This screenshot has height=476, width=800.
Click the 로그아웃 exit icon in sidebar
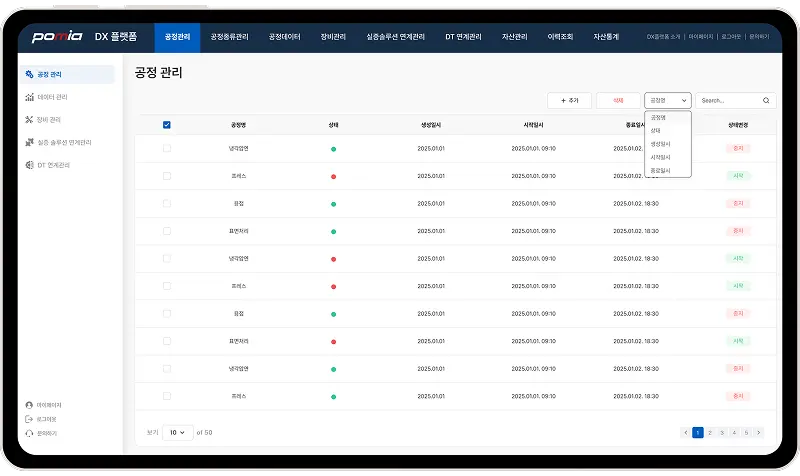click(29, 419)
